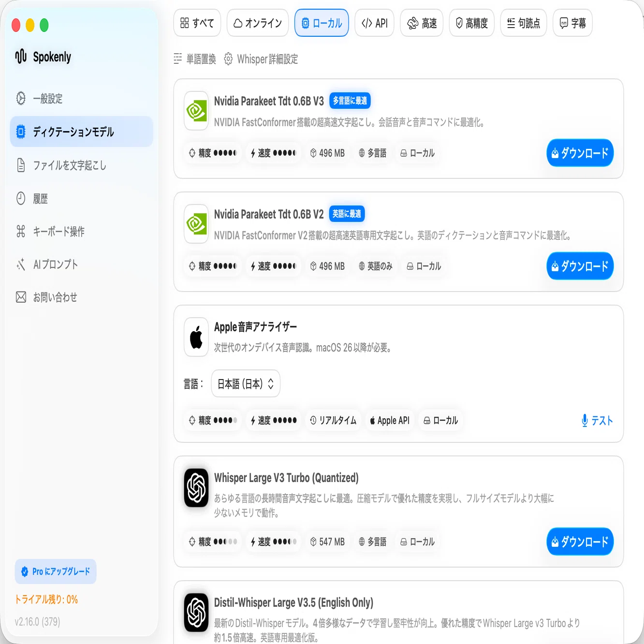Image resolution: width=644 pixels, height=644 pixels.
Task: Click the Whisper詳細設定 gear icon
Action: [228, 59]
